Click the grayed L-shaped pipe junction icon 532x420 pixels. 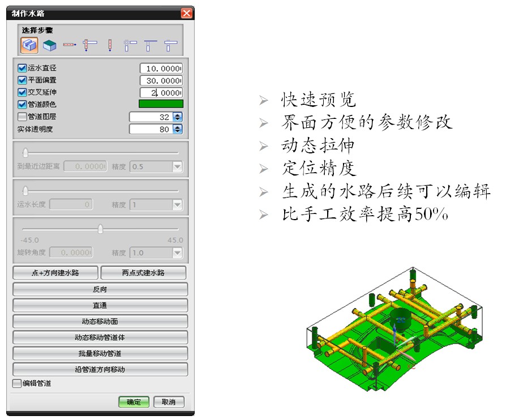pyautogui.click(x=130, y=45)
